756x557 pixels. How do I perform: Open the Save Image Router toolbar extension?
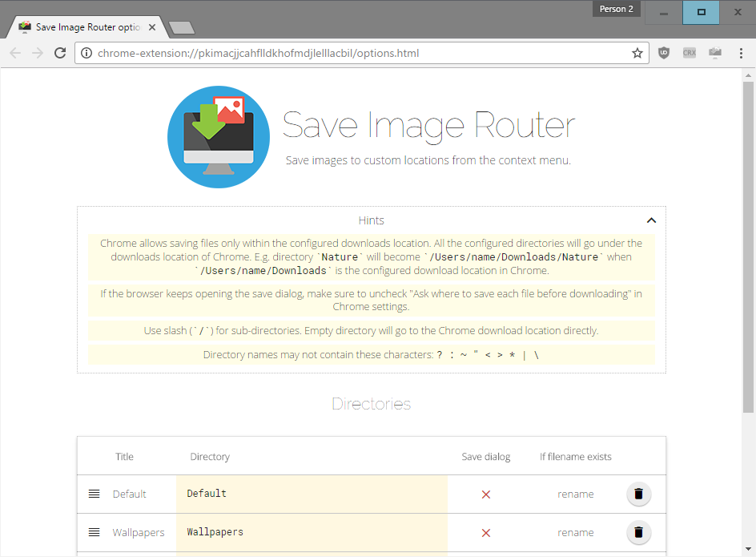pos(715,53)
